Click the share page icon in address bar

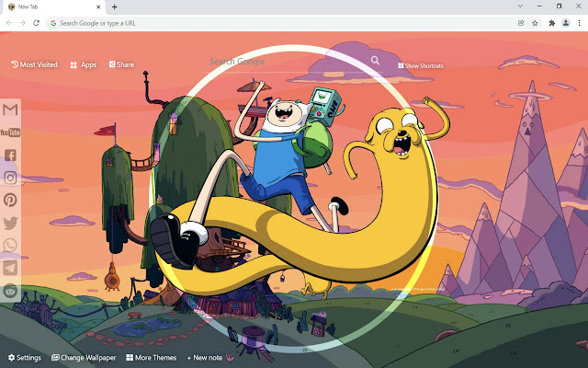[521, 23]
